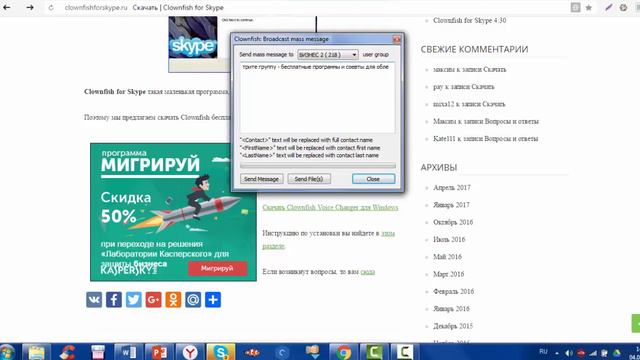Viewport: 640px width, 360px height.
Task: Open archive Январь 2017
Action: [451, 205]
